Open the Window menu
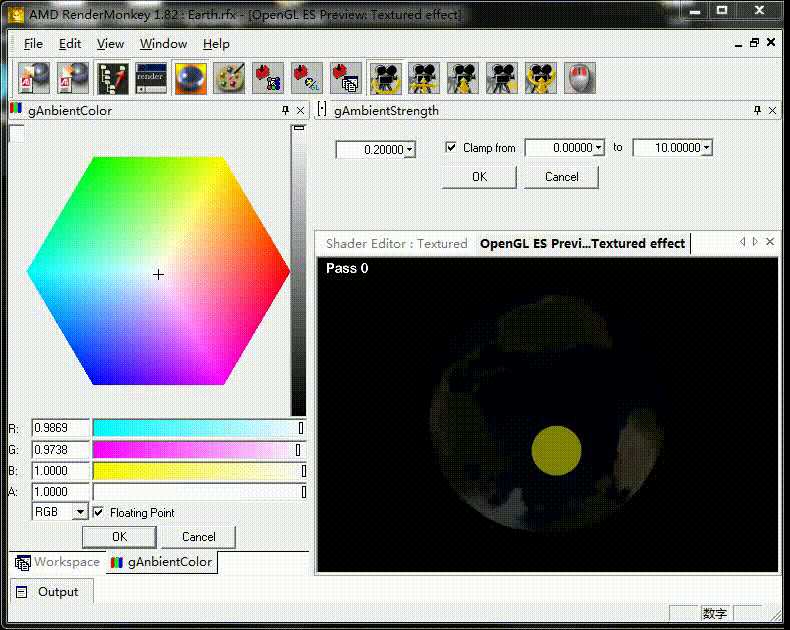 coord(163,44)
